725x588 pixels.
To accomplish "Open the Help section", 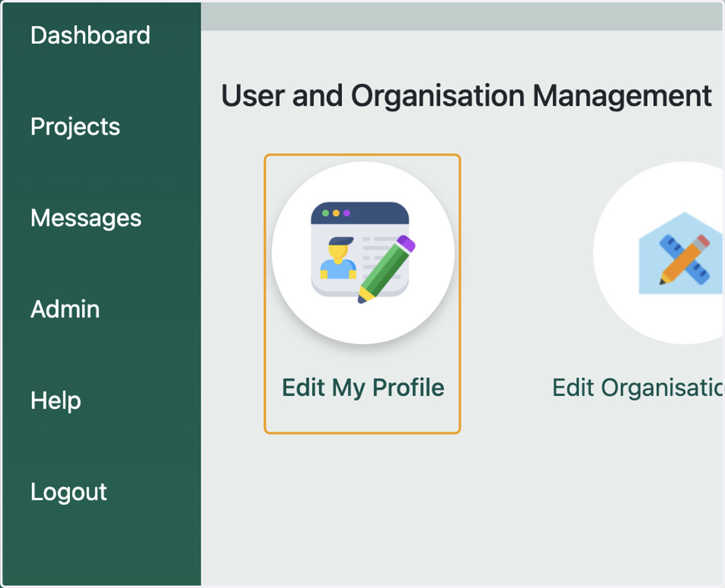I will click(56, 400).
